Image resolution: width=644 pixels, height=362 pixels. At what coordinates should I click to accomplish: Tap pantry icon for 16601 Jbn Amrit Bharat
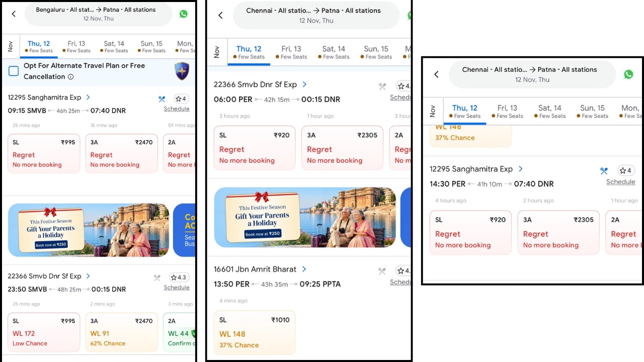pyautogui.click(x=382, y=271)
